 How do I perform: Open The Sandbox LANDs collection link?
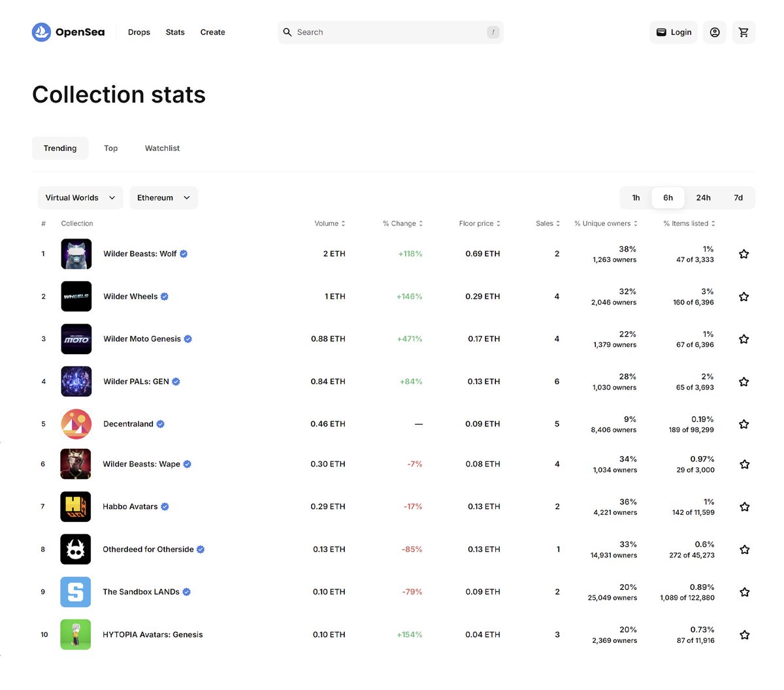(141, 592)
